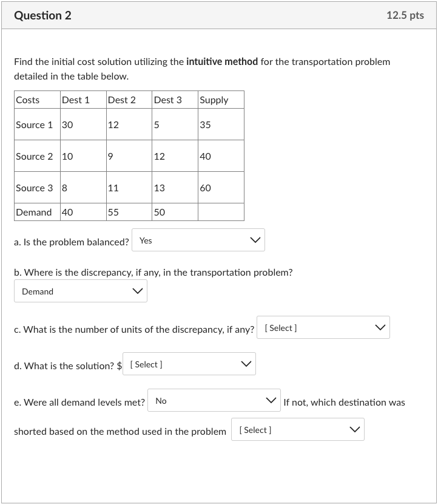This screenshot has width=438, height=504.
Task: Expand the discrepancy location dropdown showing Demand
Action: click(81, 291)
